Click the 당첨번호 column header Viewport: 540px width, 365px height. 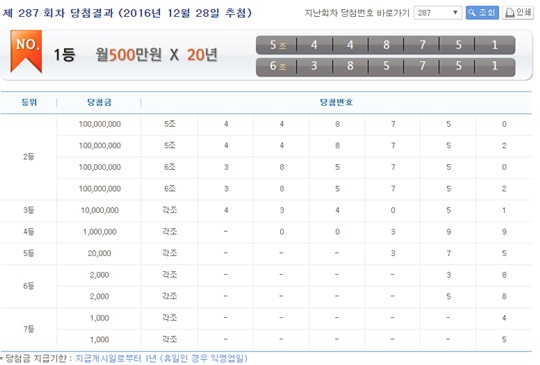[336, 102]
